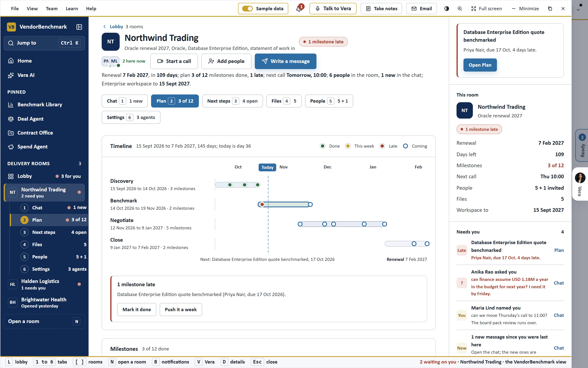588x368 pixels.
Task: Open the Ready side tab with badge 3
Action: coord(582,145)
